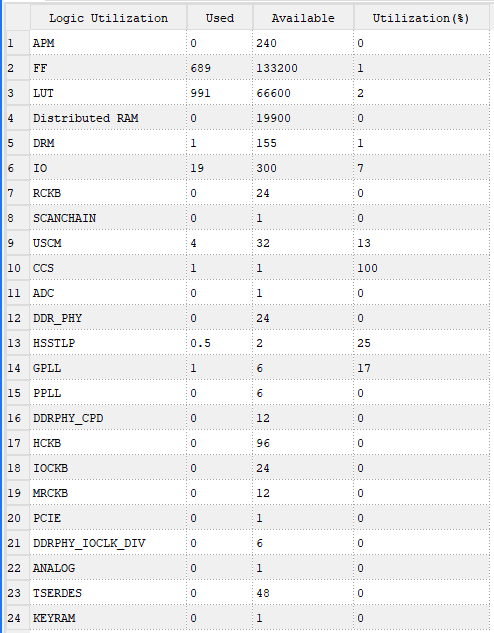The height and width of the screenshot is (633, 494).
Task: Click the Used column header
Action: tap(220, 18)
